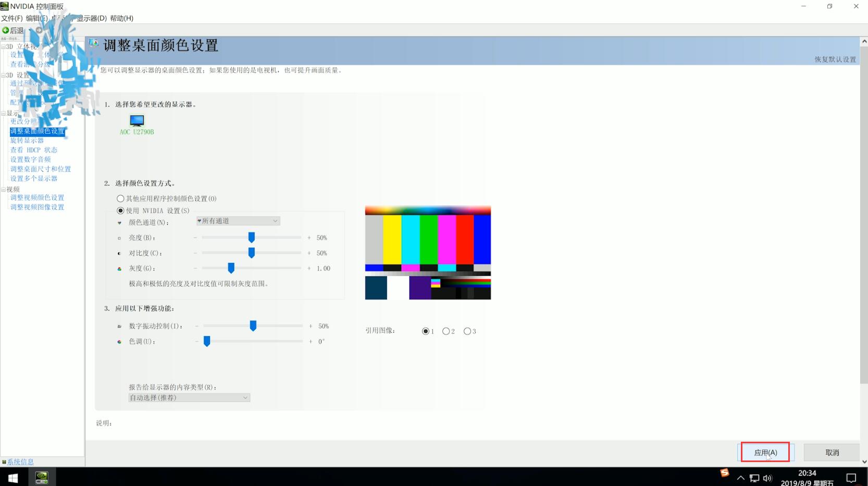
Task: Click the vertical scrollbar up arrow
Action: (864, 41)
